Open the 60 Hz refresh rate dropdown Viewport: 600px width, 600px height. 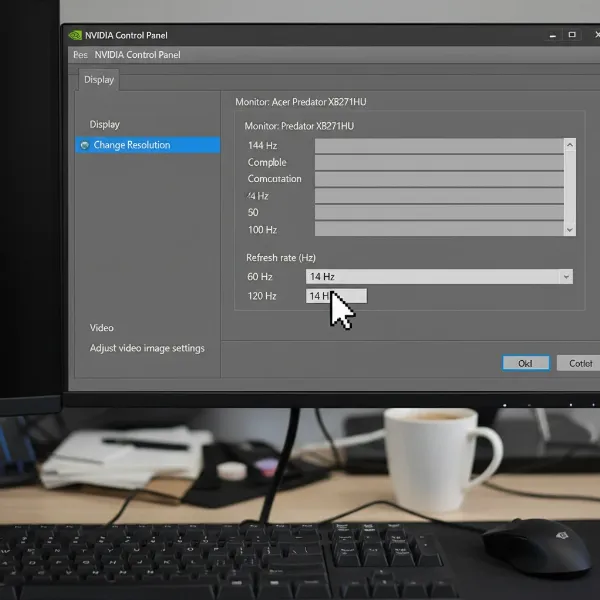[439, 277]
